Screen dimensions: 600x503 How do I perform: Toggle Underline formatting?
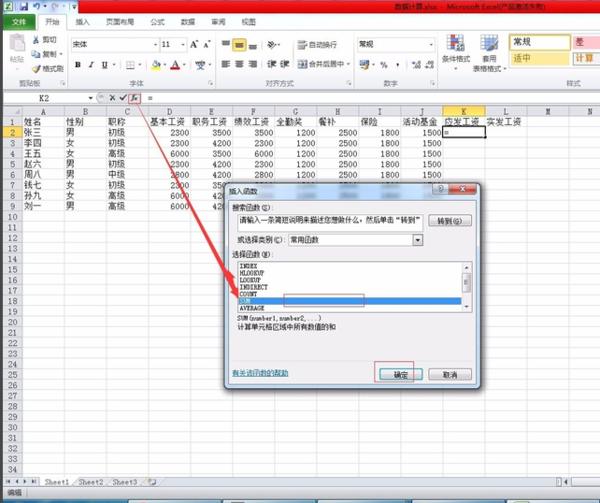[105, 65]
